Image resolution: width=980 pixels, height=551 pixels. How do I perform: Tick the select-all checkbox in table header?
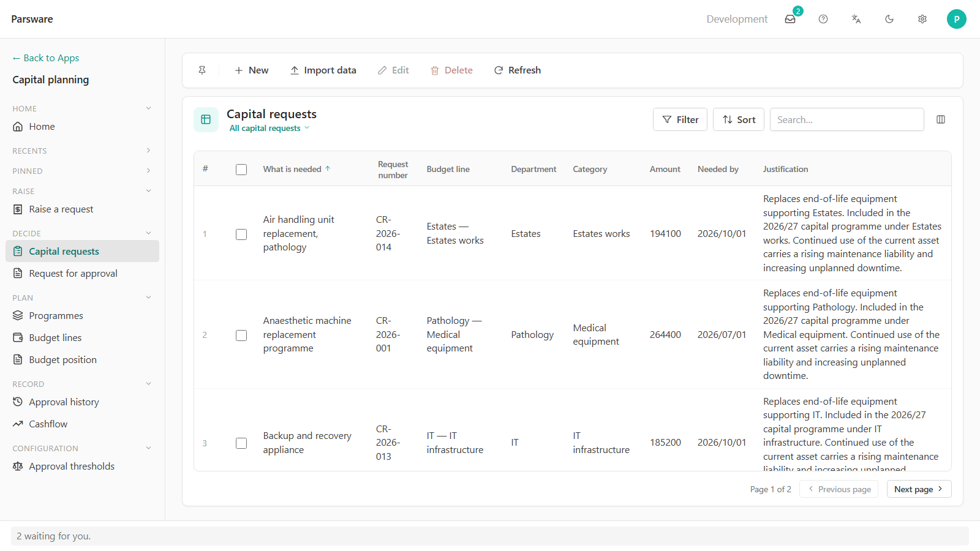(241, 170)
